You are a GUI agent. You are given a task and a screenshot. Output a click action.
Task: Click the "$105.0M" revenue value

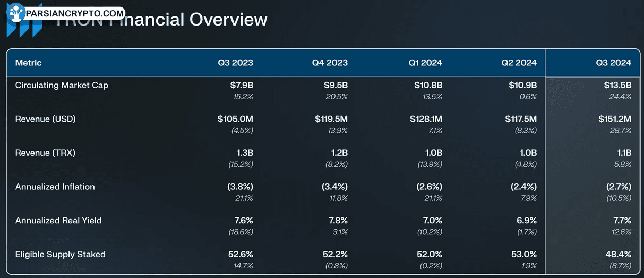pos(235,119)
